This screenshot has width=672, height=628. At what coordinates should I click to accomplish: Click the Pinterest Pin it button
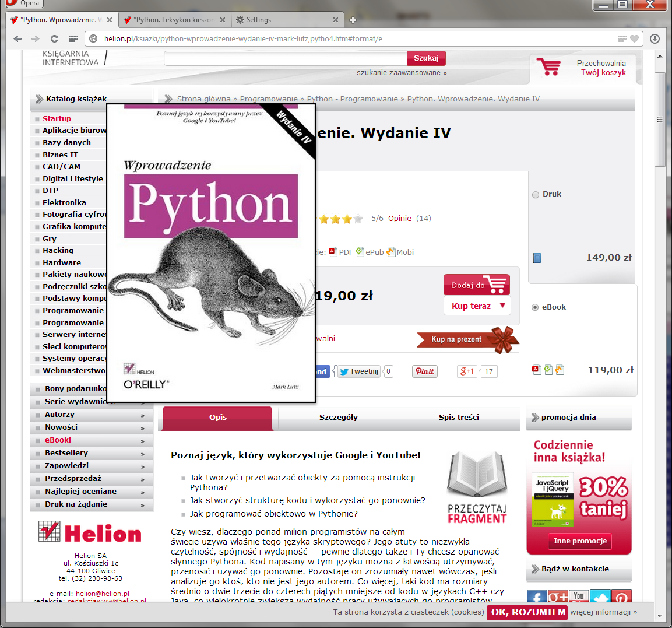(x=425, y=371)
